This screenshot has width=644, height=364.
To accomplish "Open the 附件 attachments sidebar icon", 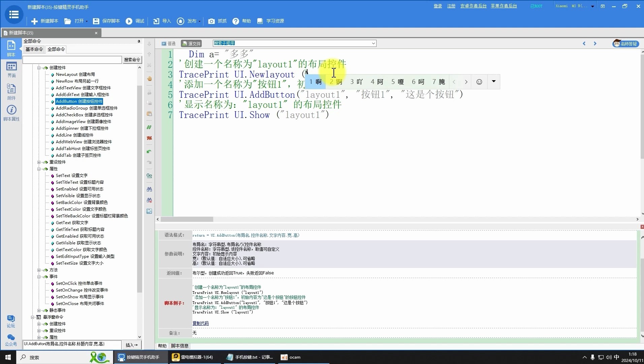I will click(11, 92).
